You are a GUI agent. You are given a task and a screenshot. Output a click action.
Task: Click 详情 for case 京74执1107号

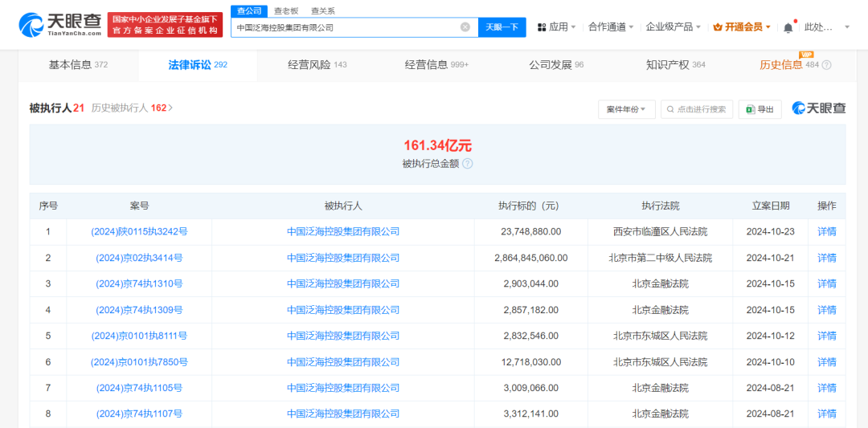(827, 414)
